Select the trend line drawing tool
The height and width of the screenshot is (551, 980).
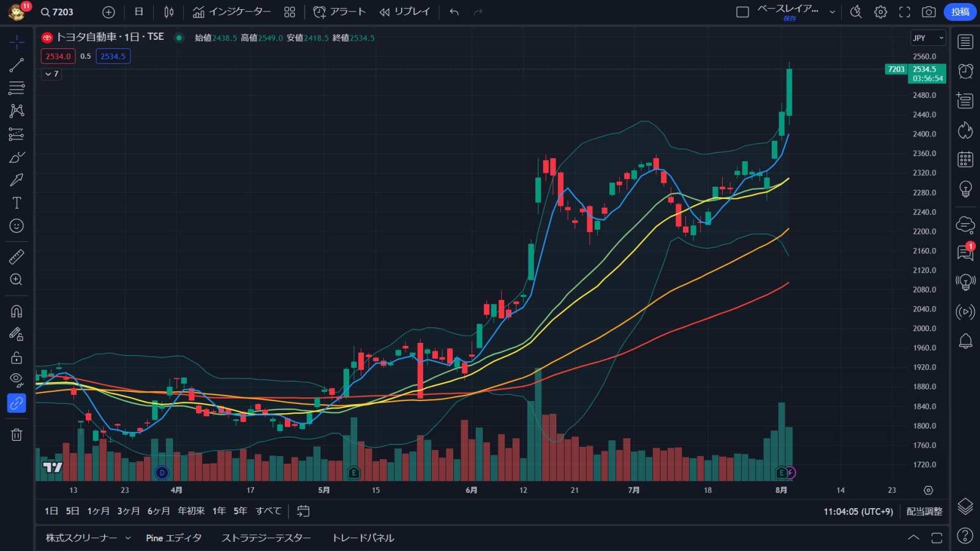click(17, 65)
